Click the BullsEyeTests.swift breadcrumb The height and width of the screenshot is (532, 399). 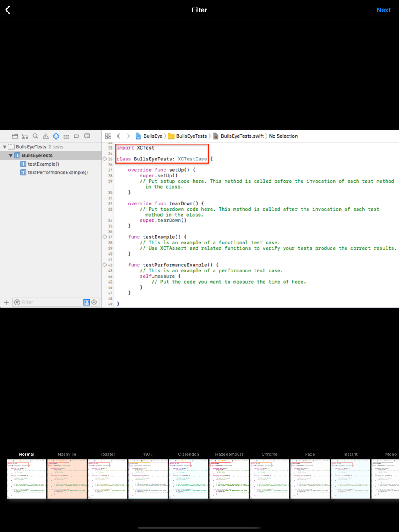point(238,136)
